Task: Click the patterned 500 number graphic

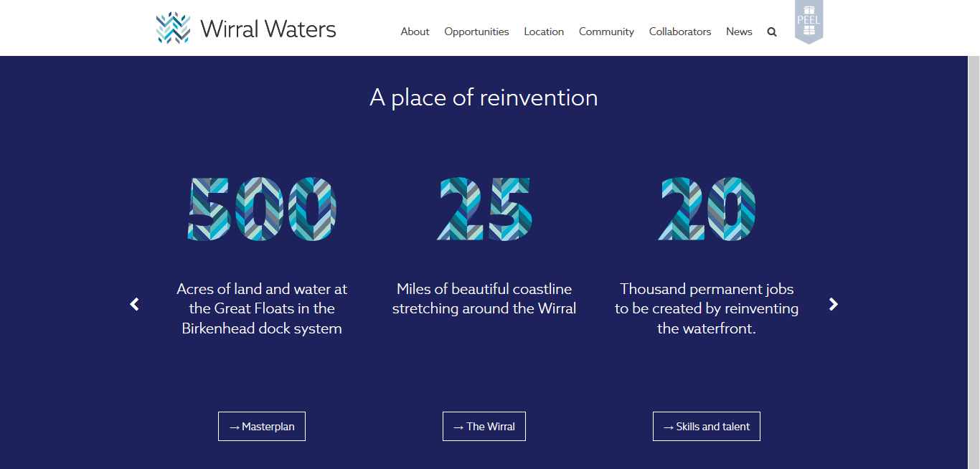Action: tap(262, 209)
